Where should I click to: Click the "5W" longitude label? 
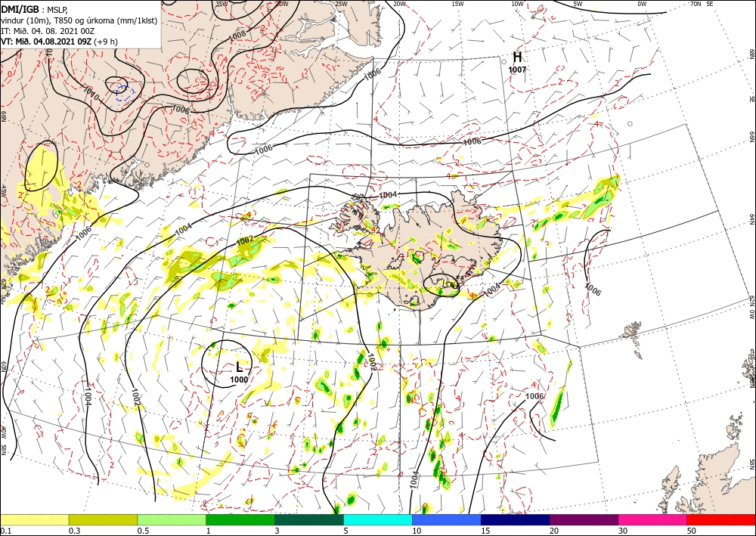[578, 4]
